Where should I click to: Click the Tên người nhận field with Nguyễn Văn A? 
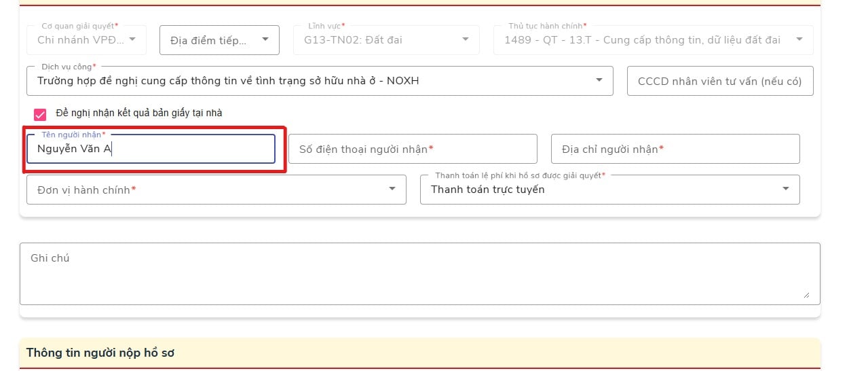pos(151,149)
